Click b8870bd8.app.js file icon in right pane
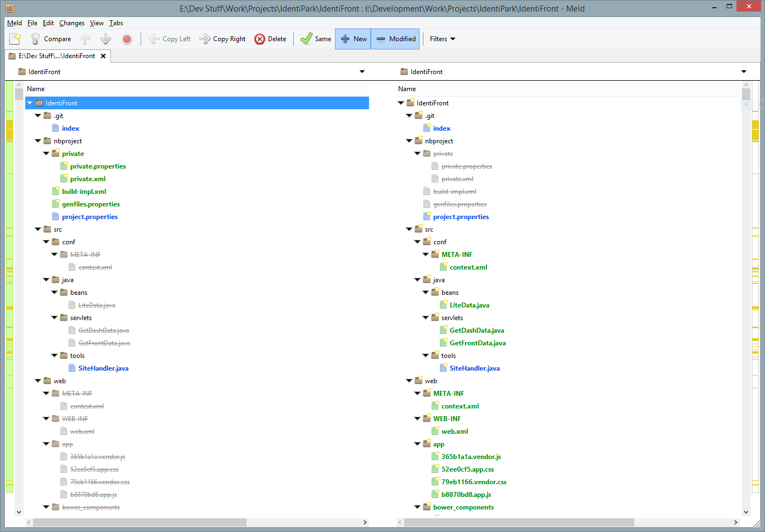The width and height of the screenshot is (765, 532). click(435, 495)
